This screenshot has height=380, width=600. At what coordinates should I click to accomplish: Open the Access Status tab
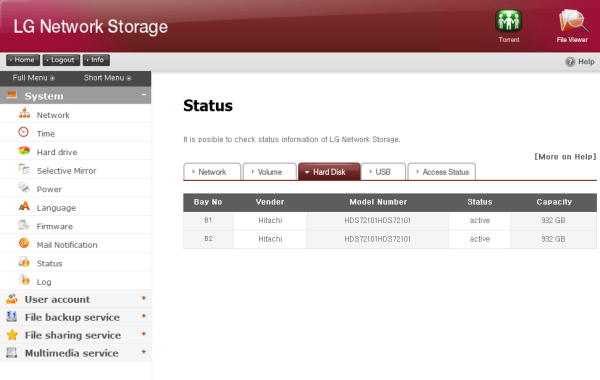(x=442, y=172)
